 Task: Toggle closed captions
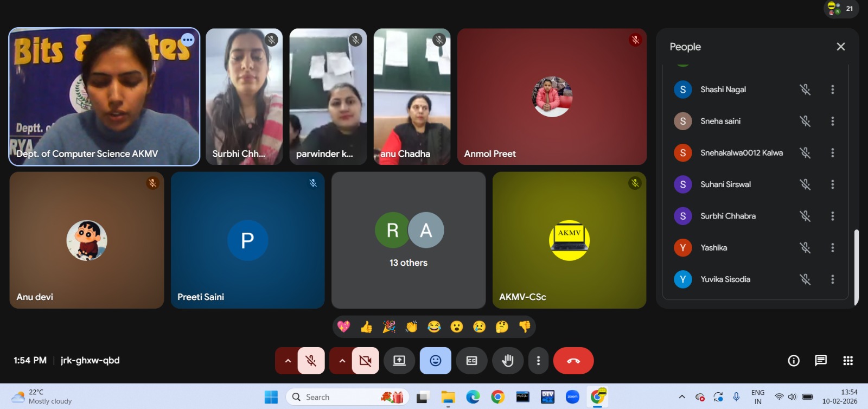[x=471, y=361]
